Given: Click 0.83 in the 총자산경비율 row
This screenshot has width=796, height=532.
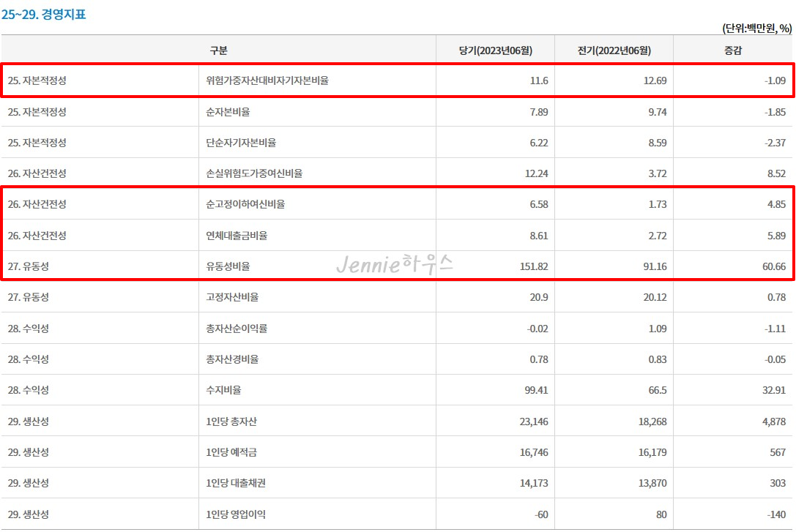Looking at the screenshot, I should click(658, 359).
